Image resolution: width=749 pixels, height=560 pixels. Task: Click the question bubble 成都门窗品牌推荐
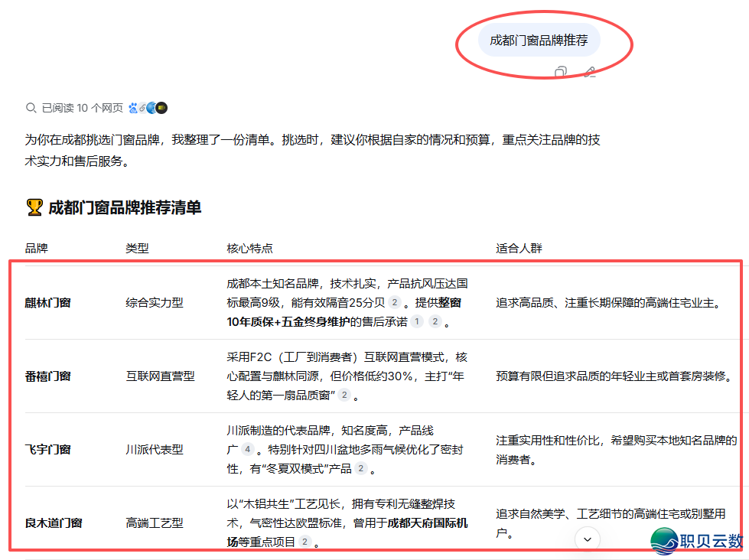pyautogui.click(x=539, y=40)
